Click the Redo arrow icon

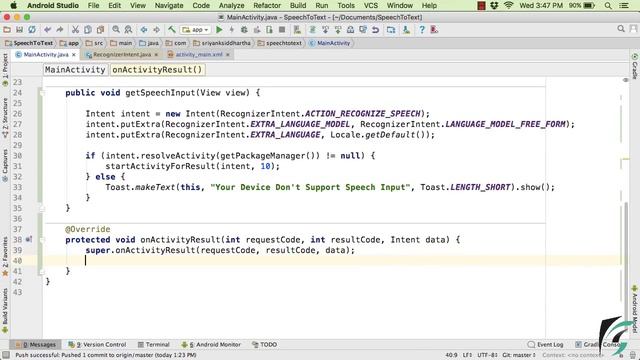click(x=60, y=30)
